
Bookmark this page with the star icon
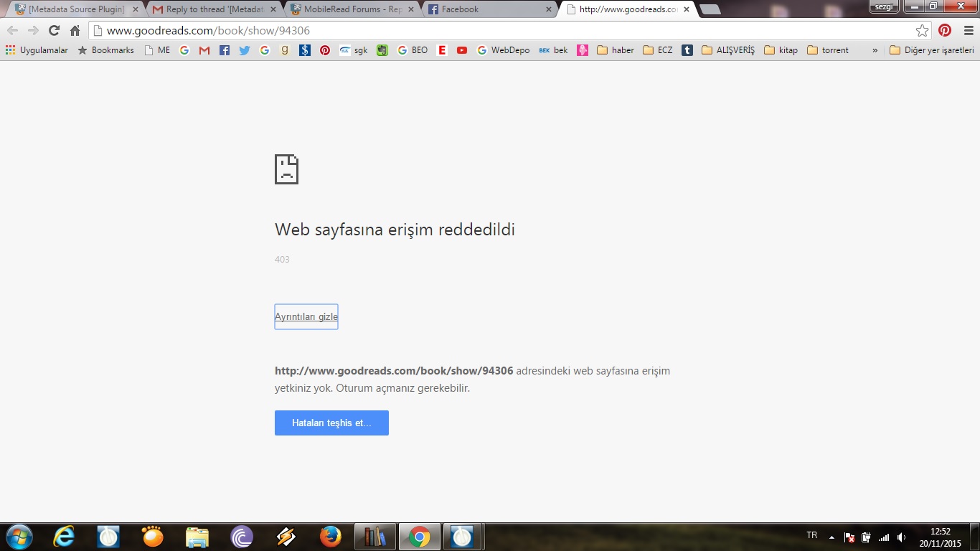[923, 31]
